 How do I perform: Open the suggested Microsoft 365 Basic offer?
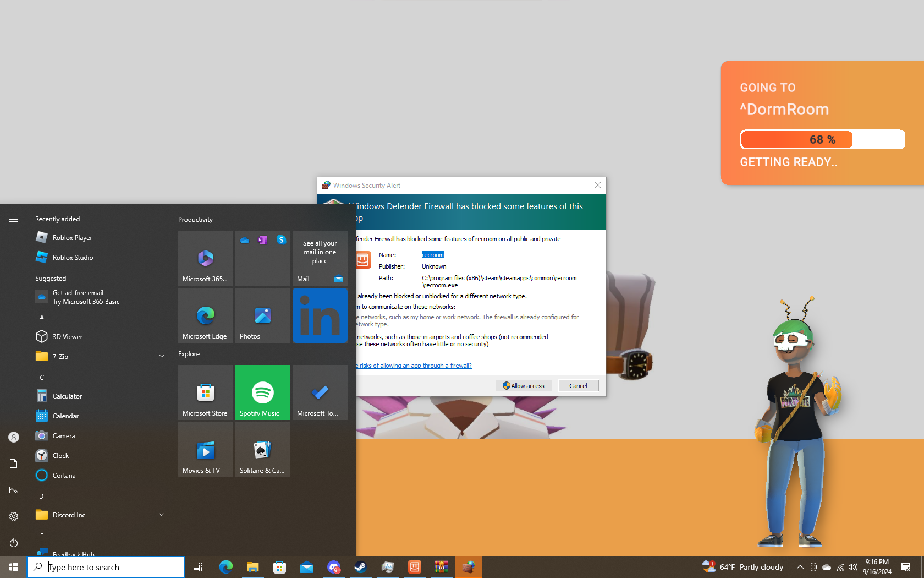tap(99, 297)
